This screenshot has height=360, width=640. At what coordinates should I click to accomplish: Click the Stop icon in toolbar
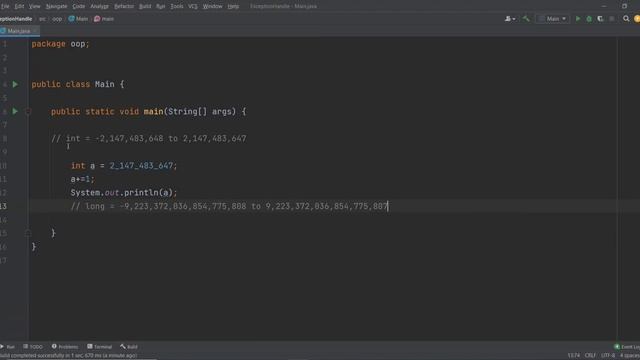coord(611,19)
